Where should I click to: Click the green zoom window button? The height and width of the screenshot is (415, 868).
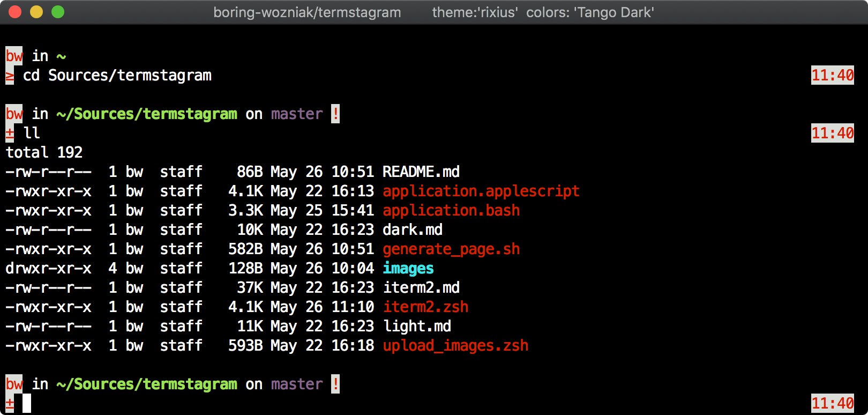click(x=58, y=12)
